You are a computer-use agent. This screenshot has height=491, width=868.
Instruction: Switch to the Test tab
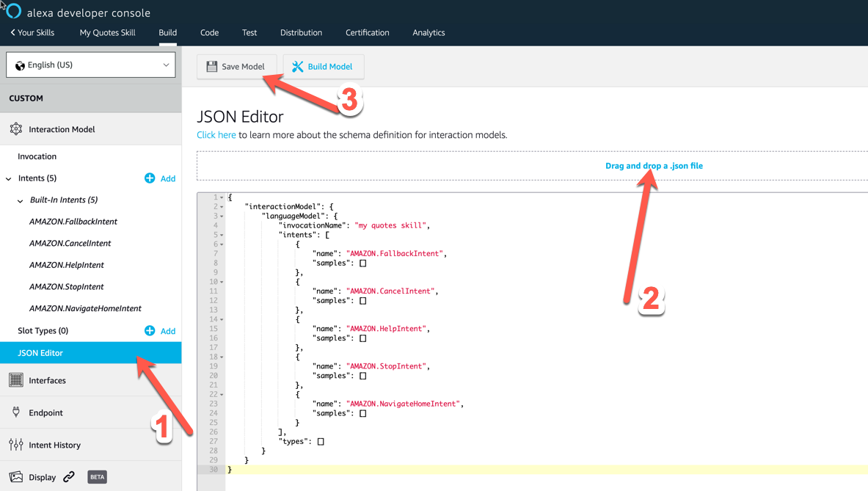pyautogui.click(x=249, y=32)
